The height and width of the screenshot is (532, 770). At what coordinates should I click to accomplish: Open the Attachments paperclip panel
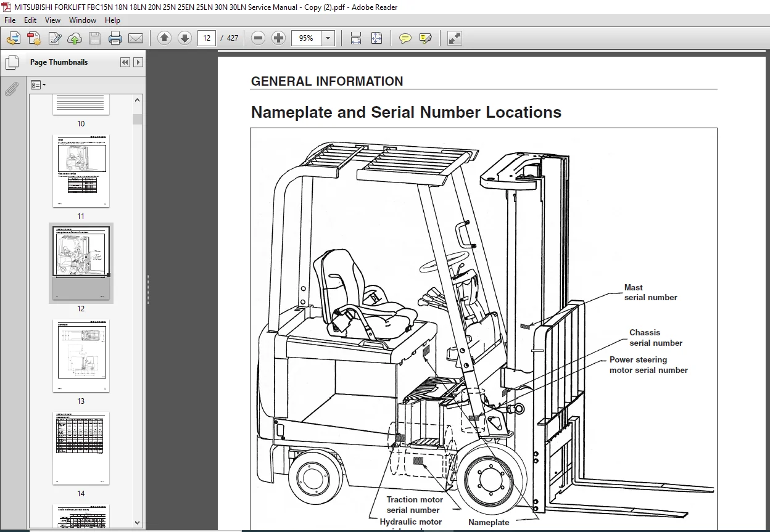click(11, 89)
